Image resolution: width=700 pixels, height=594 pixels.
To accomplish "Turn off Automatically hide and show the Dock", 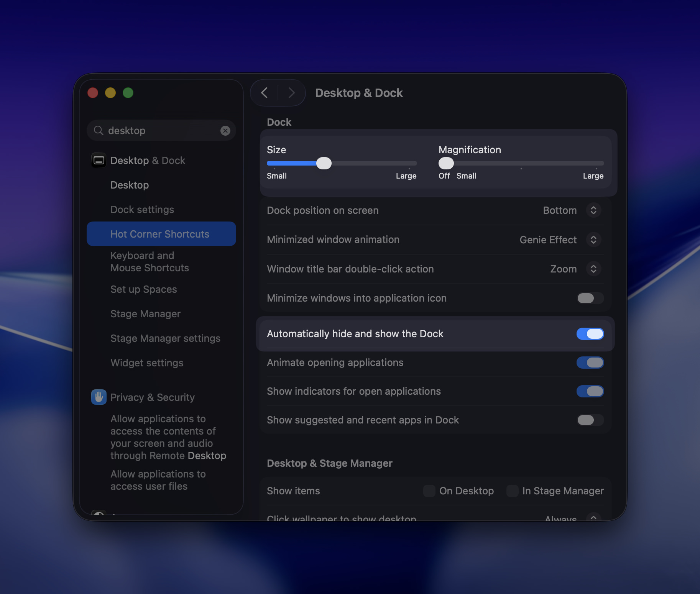I will [590, 334].
